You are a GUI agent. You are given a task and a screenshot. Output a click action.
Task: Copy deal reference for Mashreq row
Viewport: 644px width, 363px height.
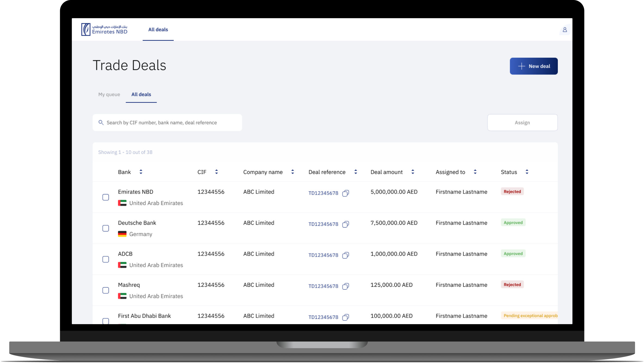[x=346, y=286]
